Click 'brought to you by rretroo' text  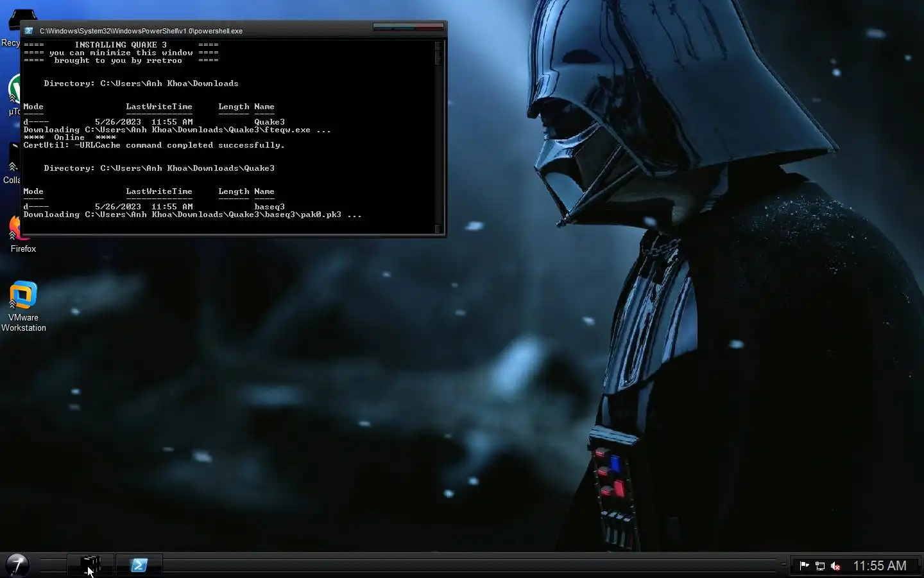tap(118, 60)
